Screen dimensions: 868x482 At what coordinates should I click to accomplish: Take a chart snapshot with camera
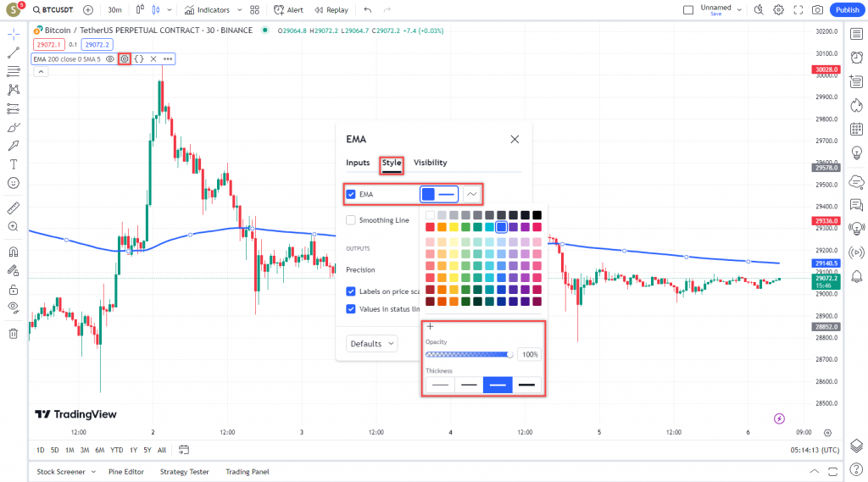tap(817, 10)
